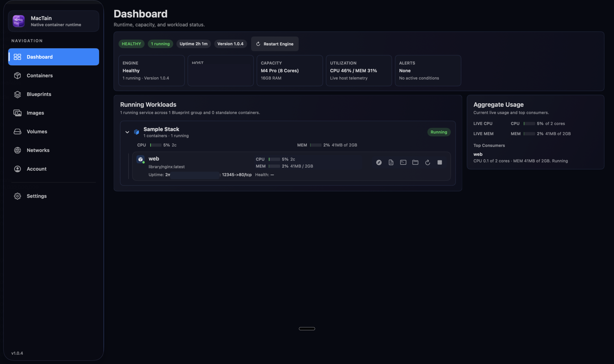Stop the web container (square icon)
The height and width of the screenshot is (364, 614).
pyautogui.click(x=440, y=163)
